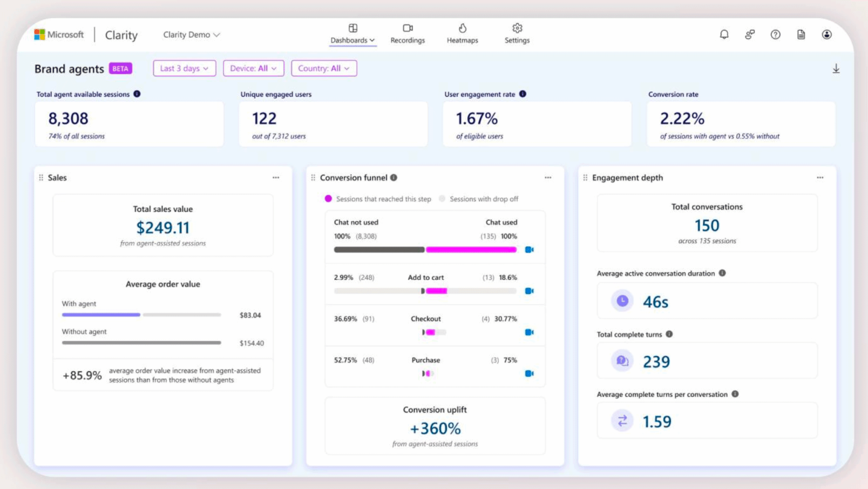
Task: Click the share people icon in header
Action: (x=749, y=34)
